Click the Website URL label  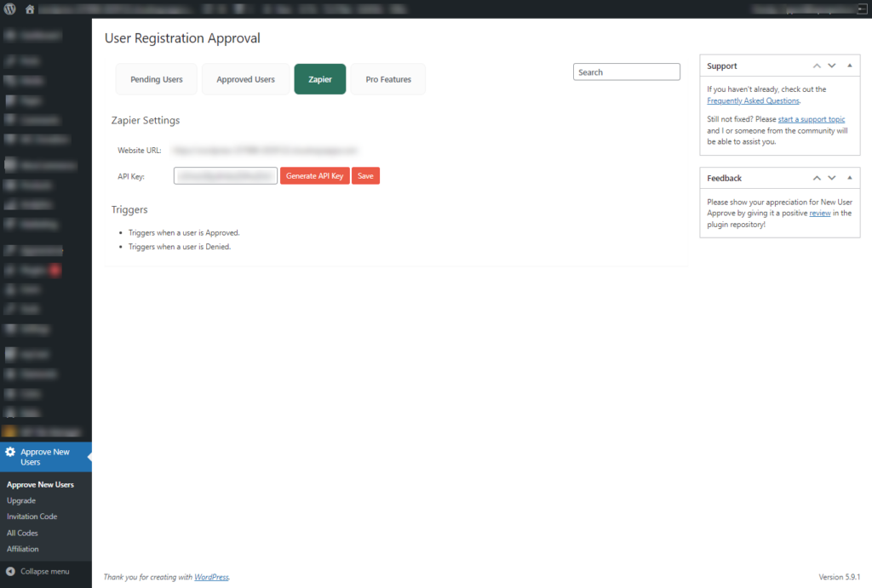click(x=139, y=150)
